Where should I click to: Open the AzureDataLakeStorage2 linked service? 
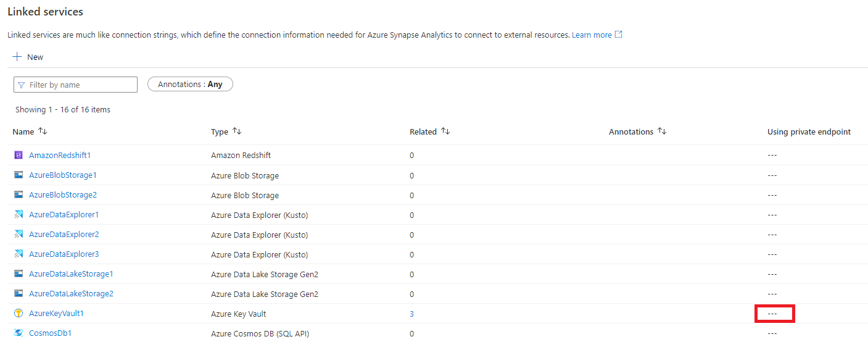point(71,293)
